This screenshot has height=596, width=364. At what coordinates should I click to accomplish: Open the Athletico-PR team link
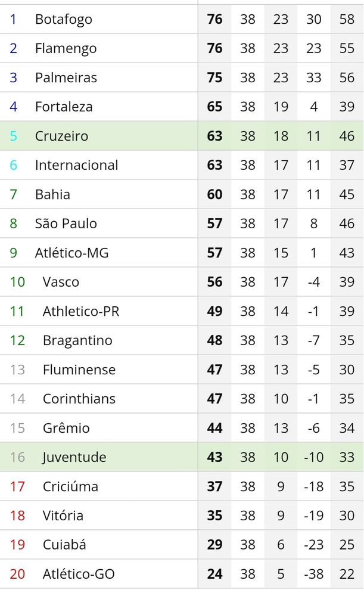pyautogui.click(x=81, y=311)
